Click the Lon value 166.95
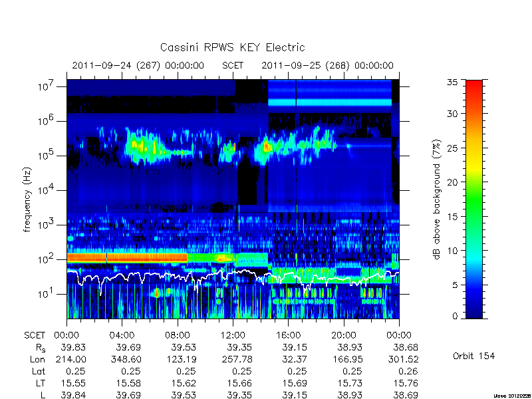Screen dimensions: 532x399 347,359
